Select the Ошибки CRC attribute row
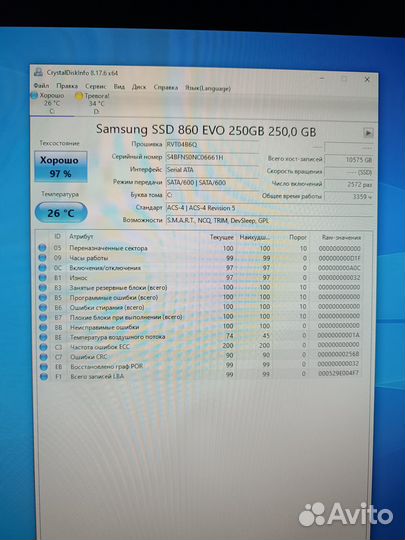Screen dimensions: 405x540 coord(200,356)
